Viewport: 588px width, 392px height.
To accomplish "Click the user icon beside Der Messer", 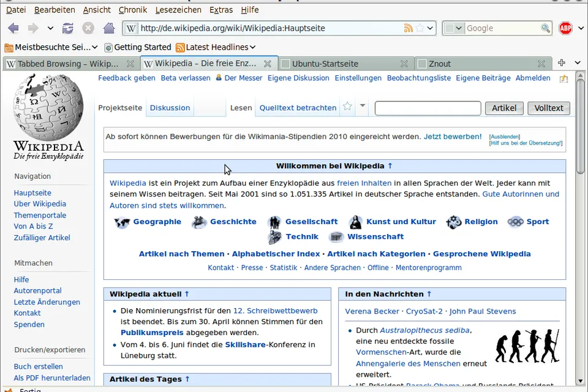I will [x=219, y=78].
